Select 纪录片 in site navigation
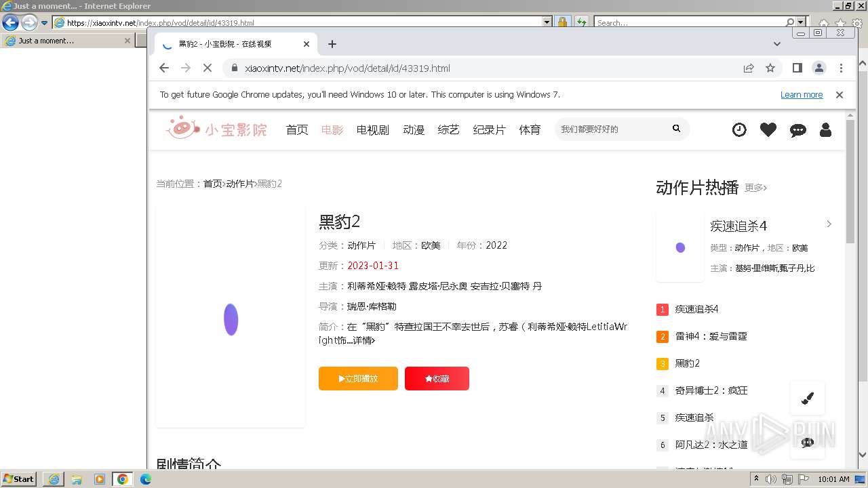 click(490, 129)
